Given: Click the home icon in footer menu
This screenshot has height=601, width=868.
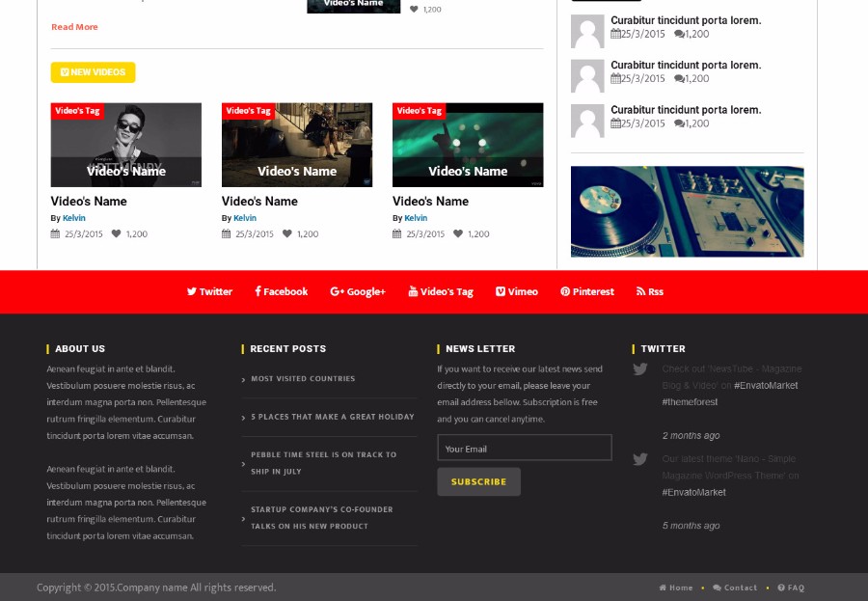Looking at the screenshot, I should click(663, 587).
